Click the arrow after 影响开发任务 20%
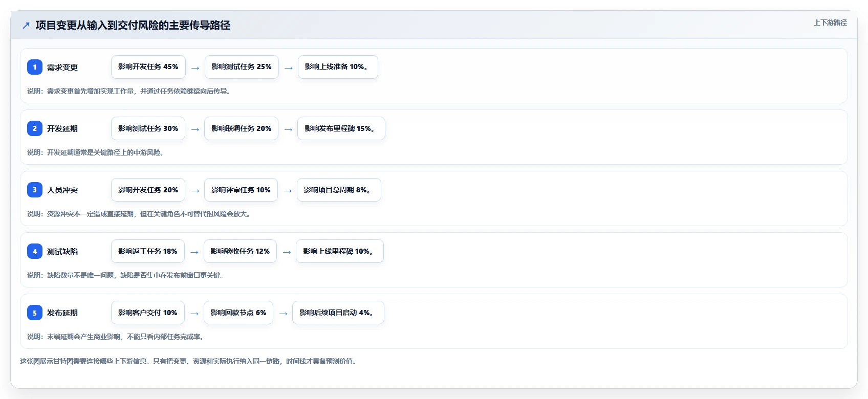The height and width of the screenshot is (399, 868). [x=195, y=190]
